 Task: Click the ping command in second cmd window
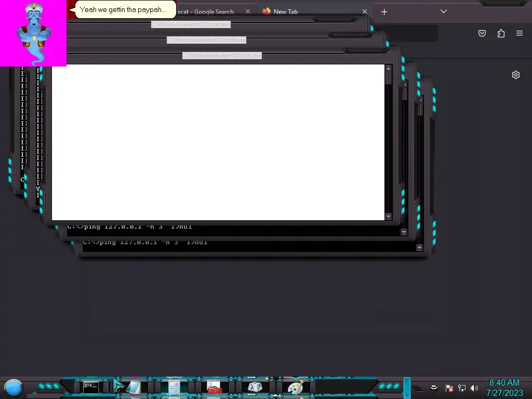point(129,227)
